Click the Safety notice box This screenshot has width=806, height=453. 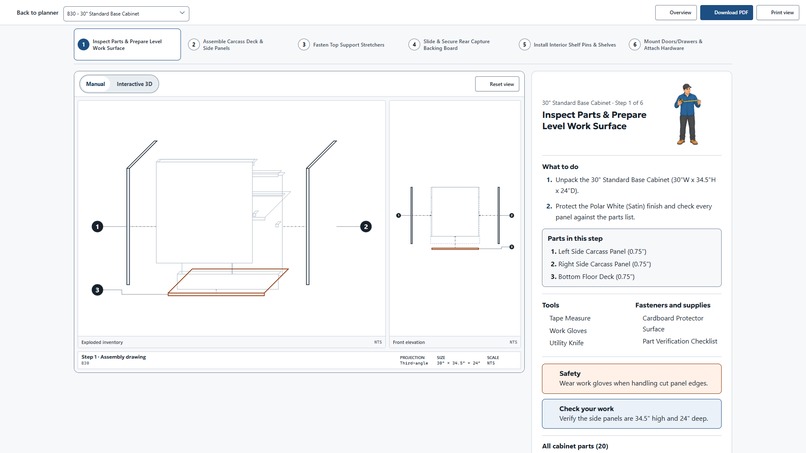point(631,378)
